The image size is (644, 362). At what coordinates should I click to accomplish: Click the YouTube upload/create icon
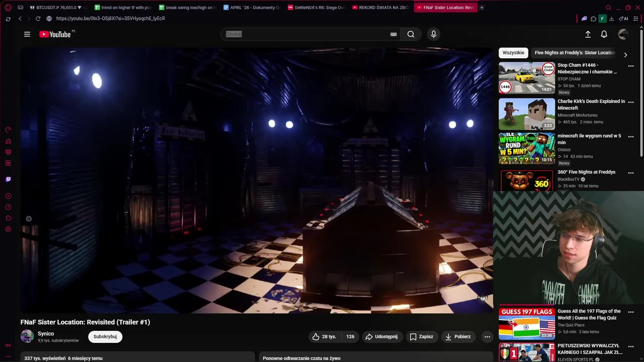588,34
